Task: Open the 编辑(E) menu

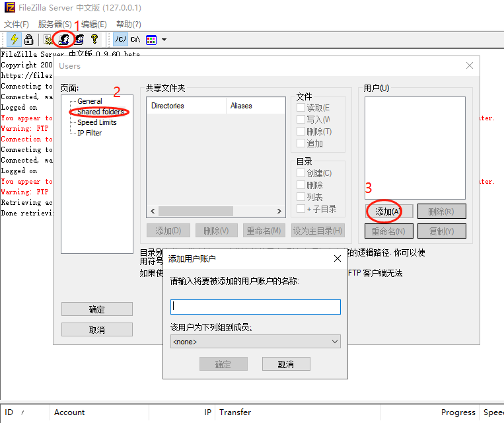Action: pos(94,24)
